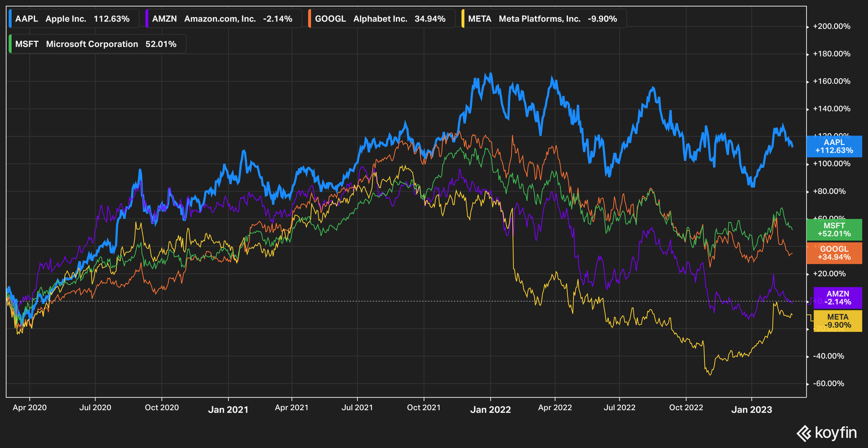Image resolution: width=868 pixels, height=448 pixels.
Task: Click the +160.00% y-axis label
Action: 832,81
